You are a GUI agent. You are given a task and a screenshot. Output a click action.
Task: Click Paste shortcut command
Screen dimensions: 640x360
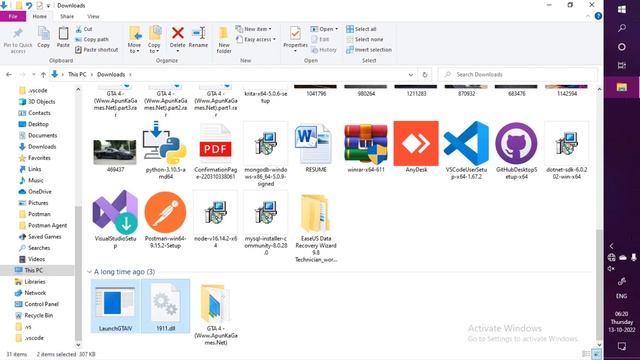[x=97, y=50]
